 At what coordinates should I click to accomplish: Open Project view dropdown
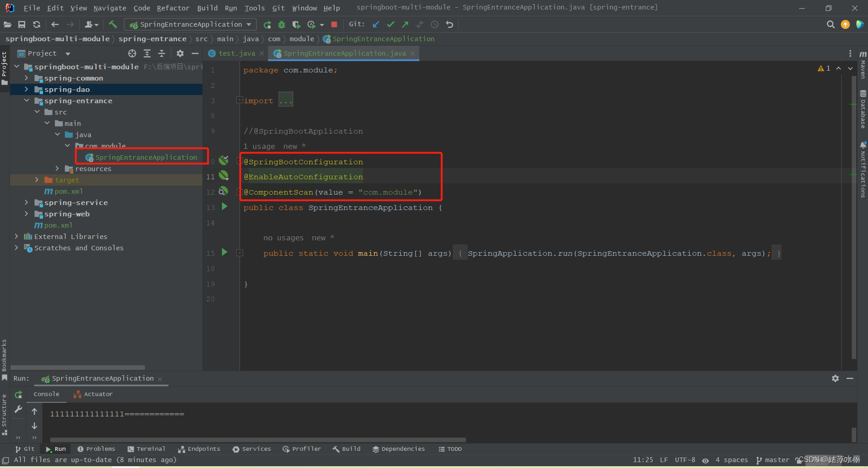coord(68,53)
